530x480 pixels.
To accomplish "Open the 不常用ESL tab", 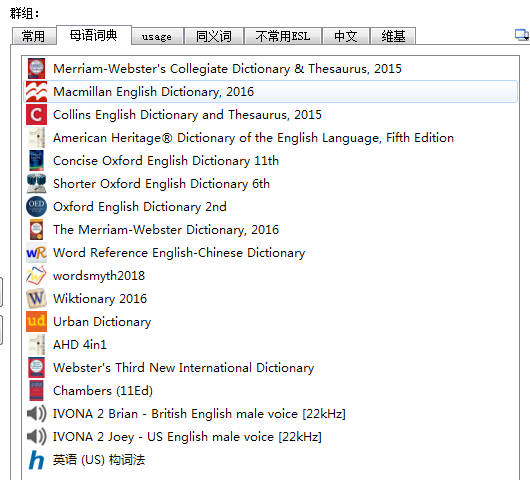I will click(283, 36).
